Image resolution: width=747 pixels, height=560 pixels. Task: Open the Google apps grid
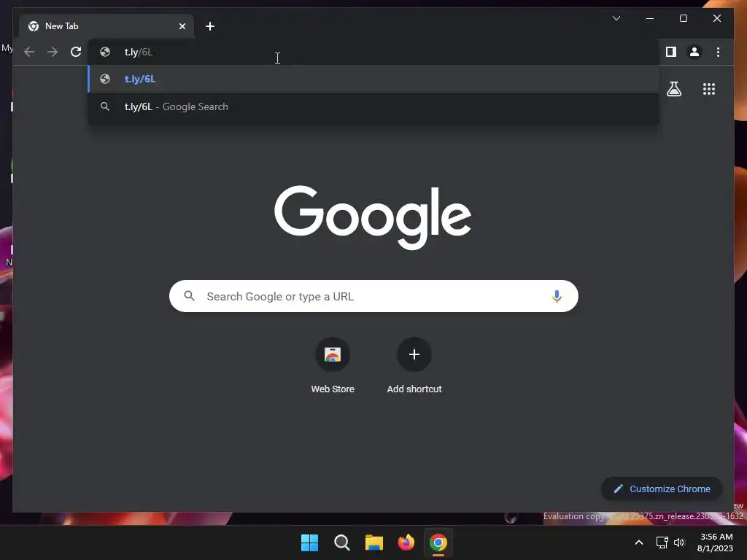pos(709,89)
